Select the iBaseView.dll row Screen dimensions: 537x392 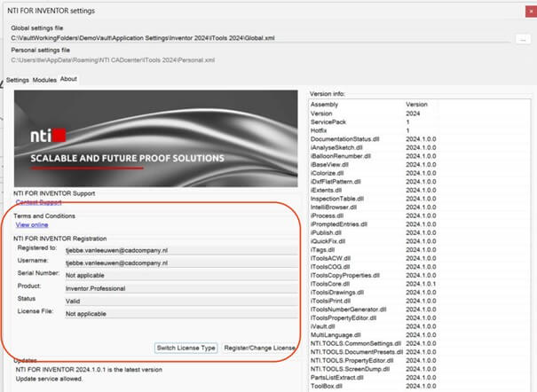[x=420, y=165]
